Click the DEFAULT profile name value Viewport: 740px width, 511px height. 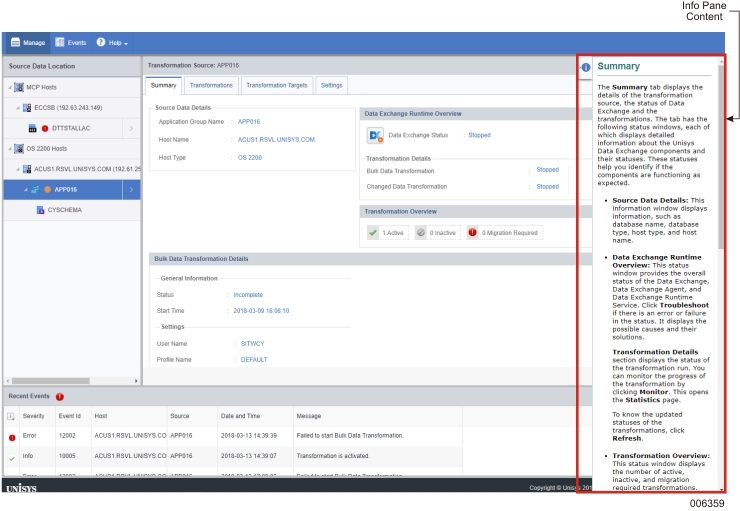[x=254, y=360]
